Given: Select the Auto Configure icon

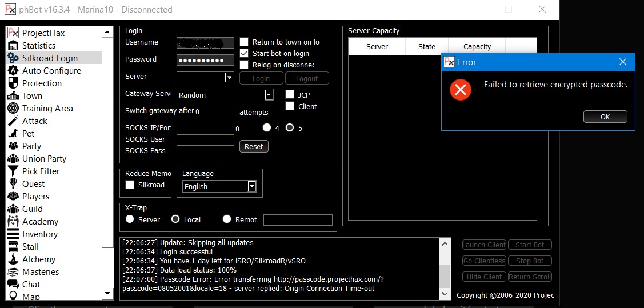Looking at the screenshot, I should (x=13, y=71).
